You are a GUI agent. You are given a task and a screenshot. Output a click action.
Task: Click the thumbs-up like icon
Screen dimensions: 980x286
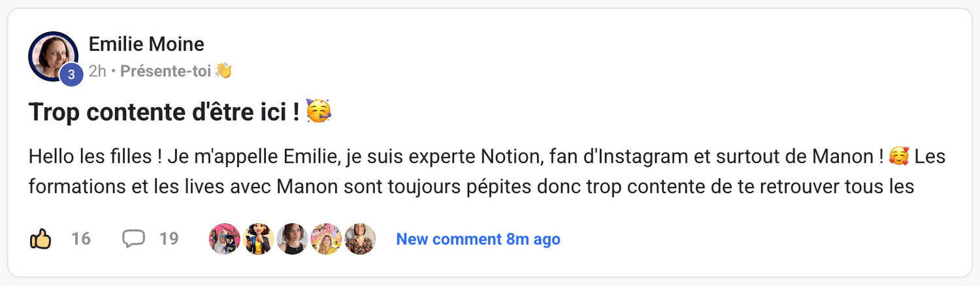click(x=41, y=239)
